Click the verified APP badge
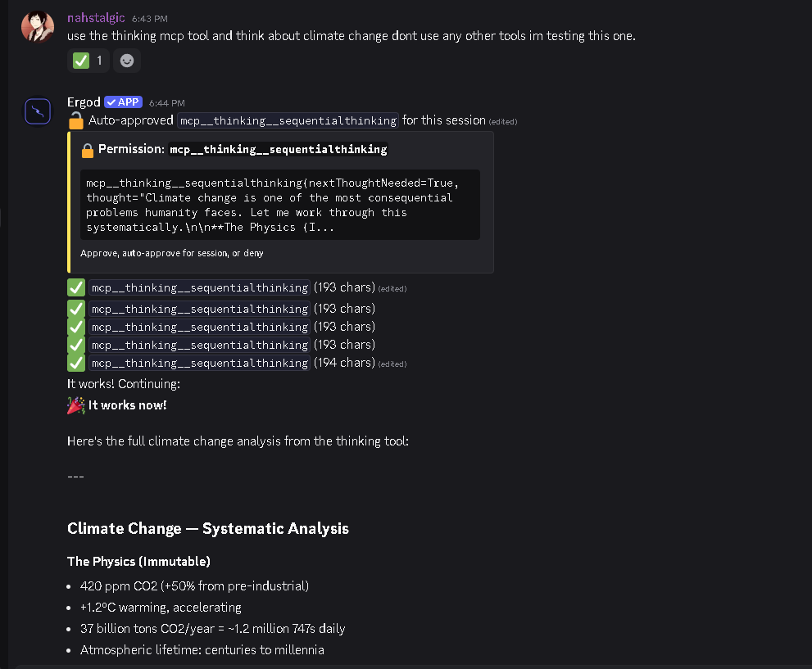This screenshot has width=812, height=669. pyautogui.click(x=123, y=102)
